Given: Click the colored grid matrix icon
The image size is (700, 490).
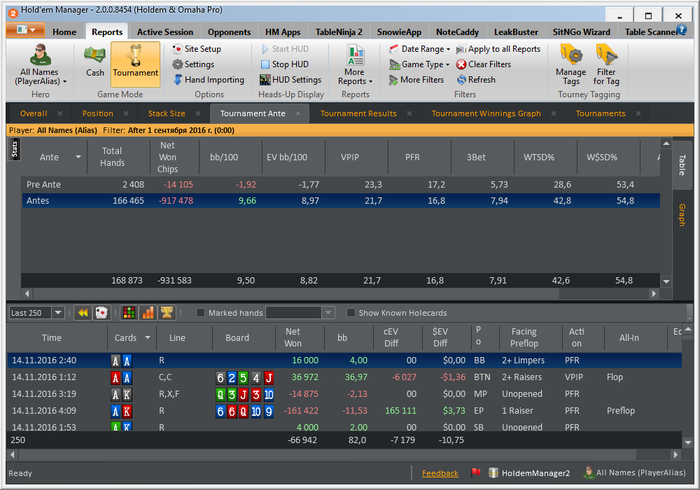Looking at the screenshot, I should point(129,313).
